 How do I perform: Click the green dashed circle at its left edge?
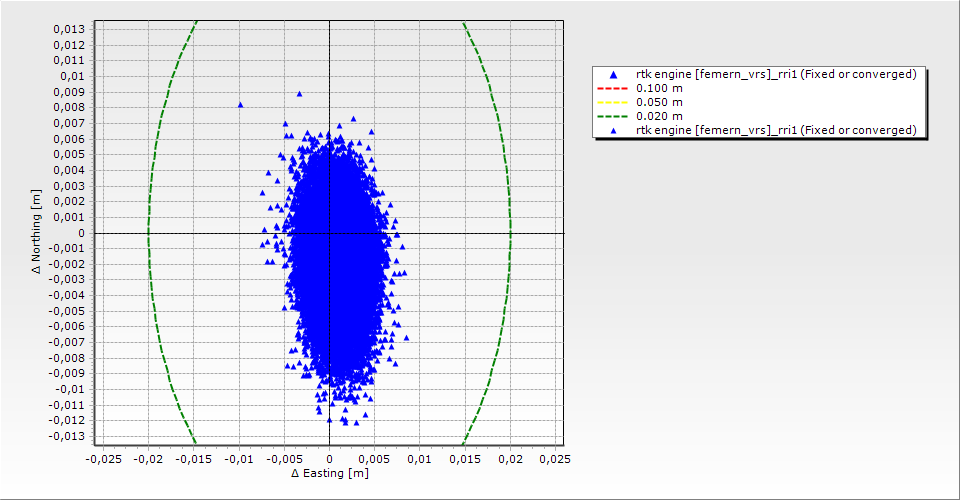click(148, 233)
